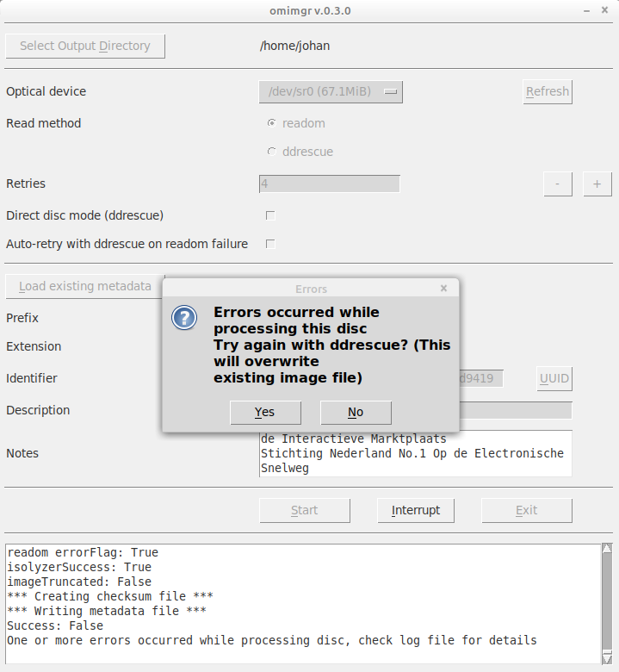Select the readom read method
This screenshot has width=619, height=672.
[272, 123]
